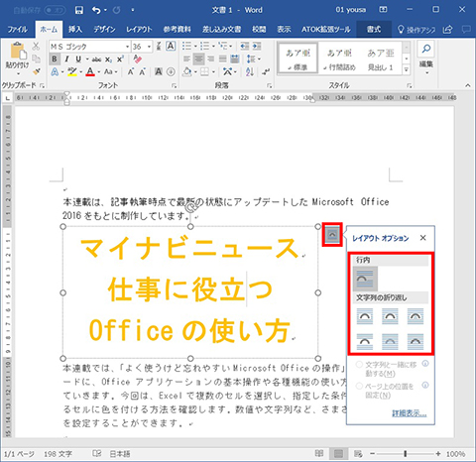Click the Paste clipboard icon
Viewport: 476px width, 462px height.
tap(18, 52)
